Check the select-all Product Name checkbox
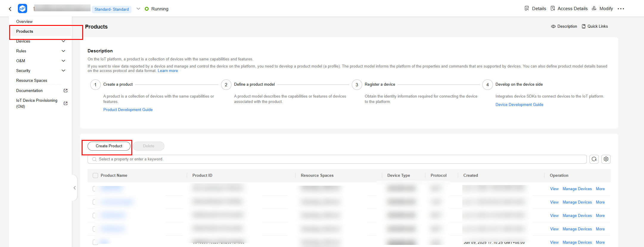 pos(95,176)
